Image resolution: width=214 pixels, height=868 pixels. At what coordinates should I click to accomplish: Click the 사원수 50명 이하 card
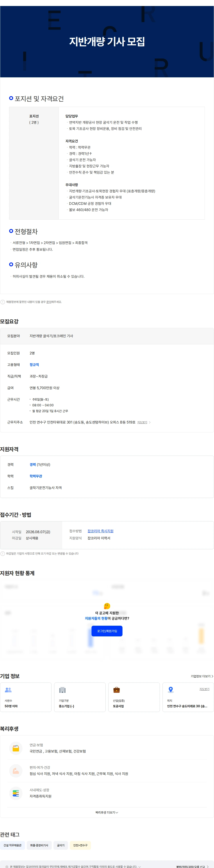[x=26, y=697]
